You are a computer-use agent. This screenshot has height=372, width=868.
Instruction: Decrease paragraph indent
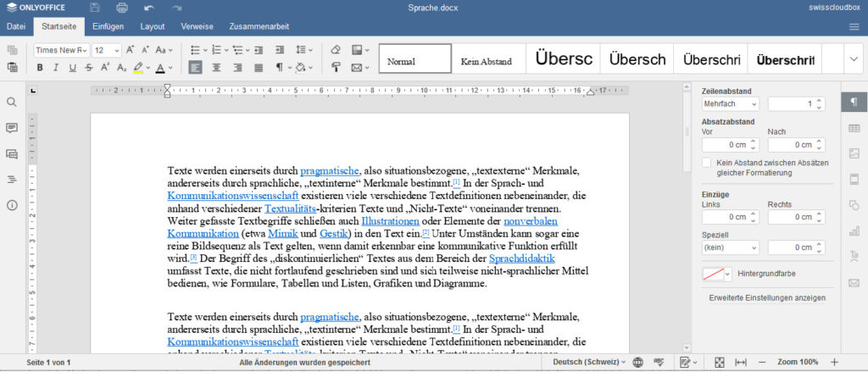(x=259, y=50)
